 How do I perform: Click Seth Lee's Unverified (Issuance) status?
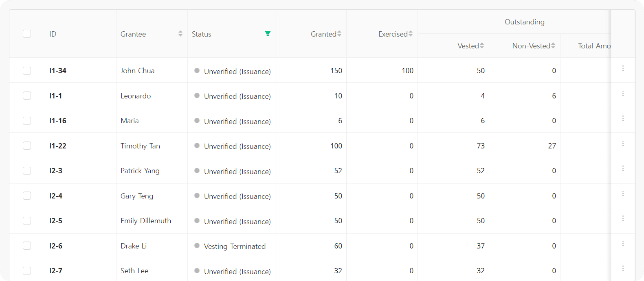[237, 272]
